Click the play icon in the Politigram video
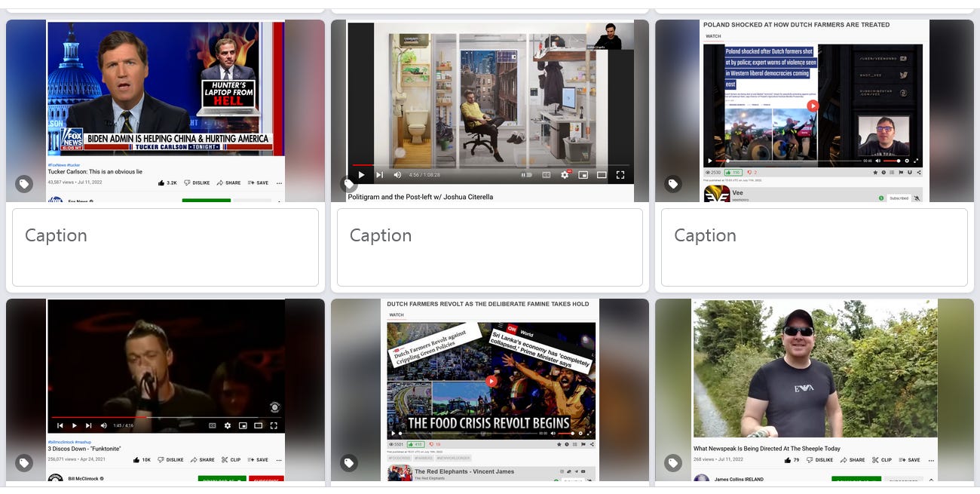 point(361,175)
